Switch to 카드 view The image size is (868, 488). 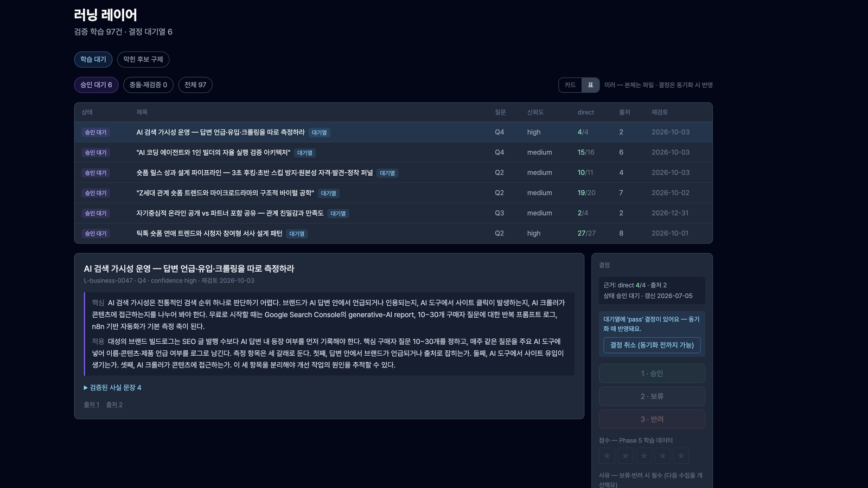tap(570, 85)
